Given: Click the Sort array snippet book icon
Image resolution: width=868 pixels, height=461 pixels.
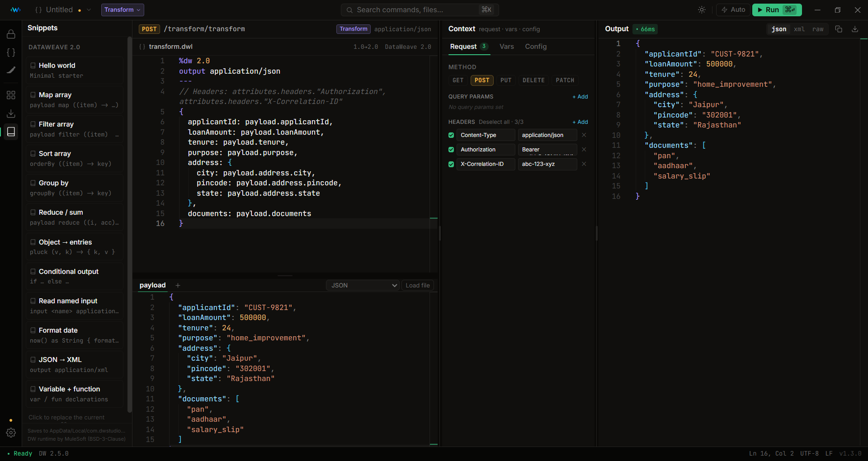Looking at the screenshot, I should coord(33,154).
